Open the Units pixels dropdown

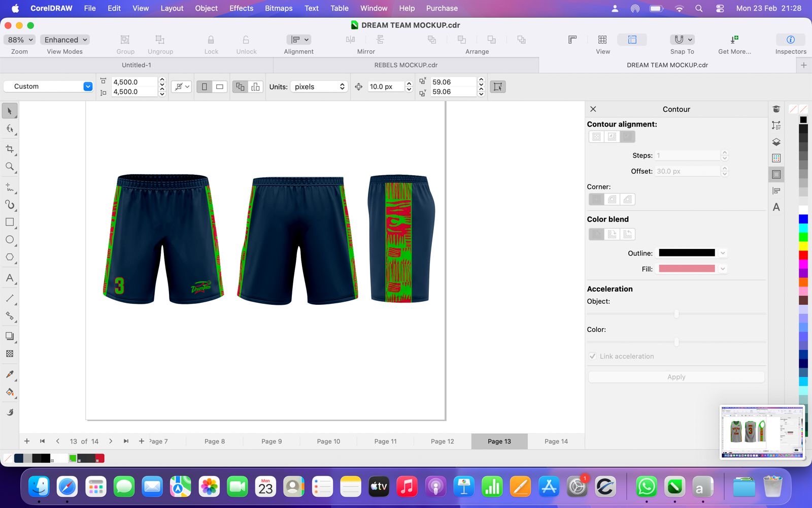[319, 87]
